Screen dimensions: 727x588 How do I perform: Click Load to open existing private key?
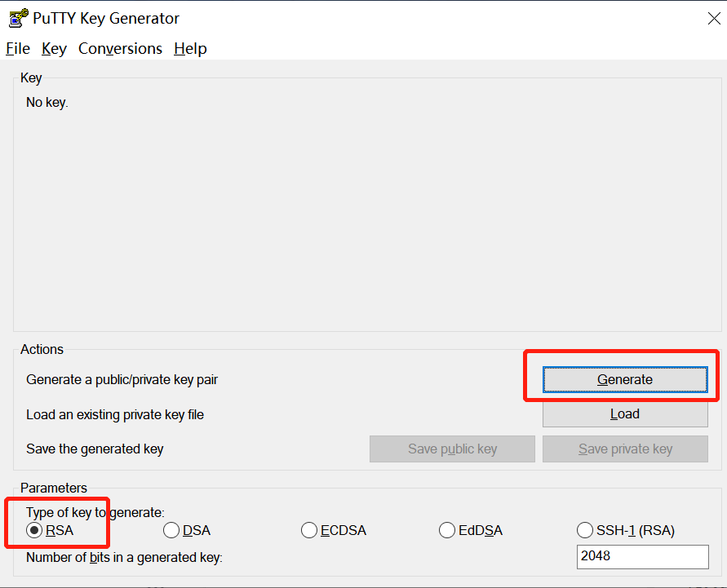pyautogui.click(x=625, y=413)
